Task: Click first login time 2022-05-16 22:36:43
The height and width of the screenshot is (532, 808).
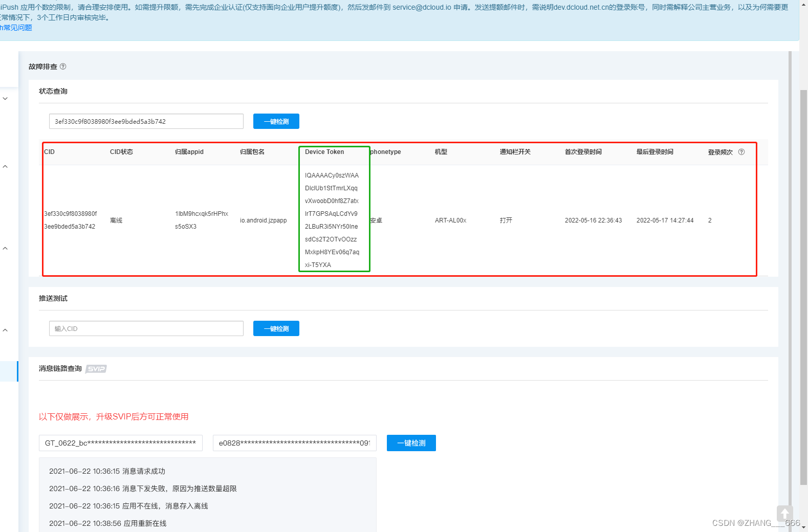Action: pos(594,220)
